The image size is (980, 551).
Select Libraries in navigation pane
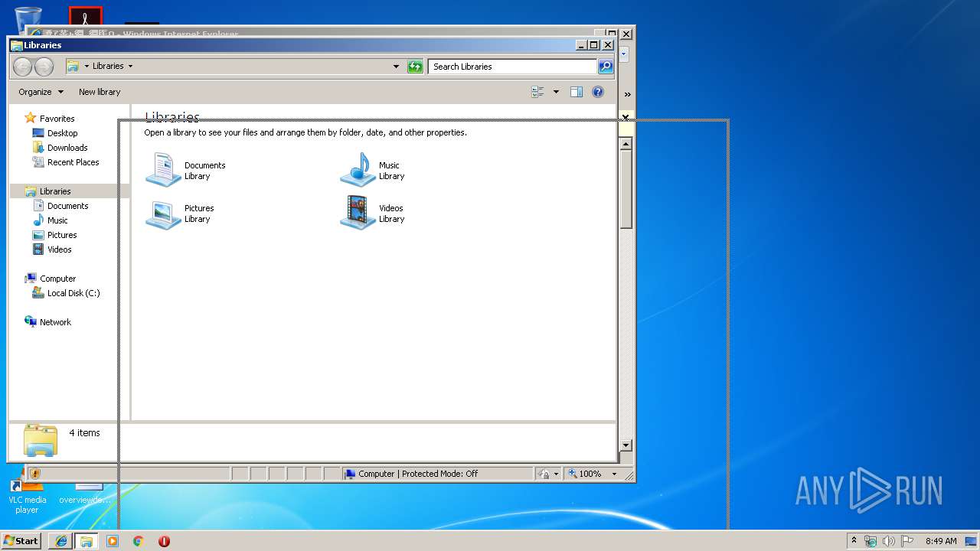point(55,191)
